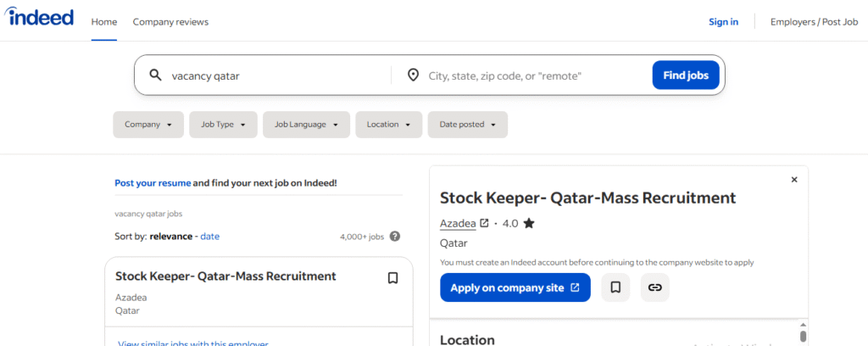
Task: Click Apply on company site button
Action: click(515, 287)
